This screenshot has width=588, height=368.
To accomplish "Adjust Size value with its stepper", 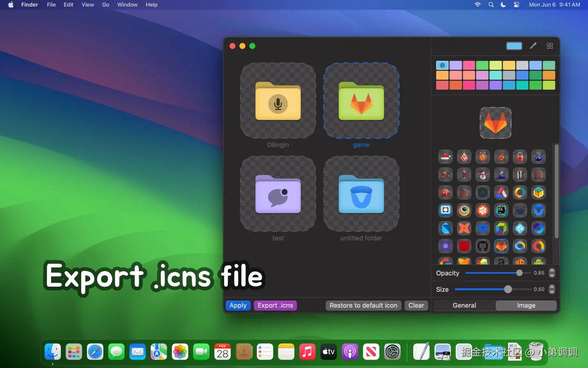I will 552,289.
